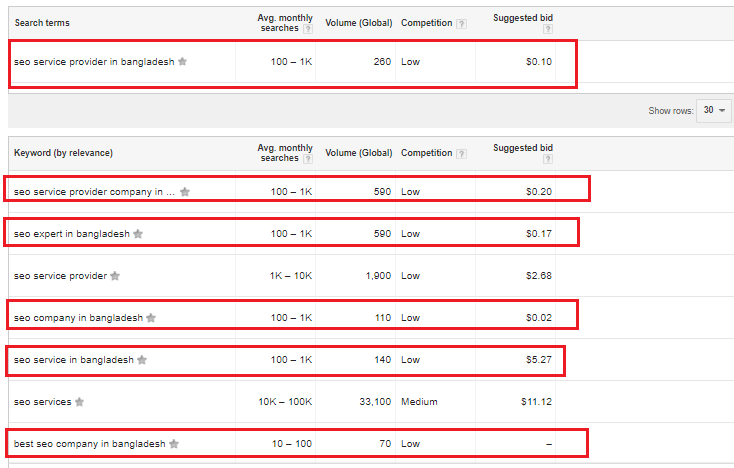Click 'seo service in bangladesh' keyword text

(x=73, y=360)
